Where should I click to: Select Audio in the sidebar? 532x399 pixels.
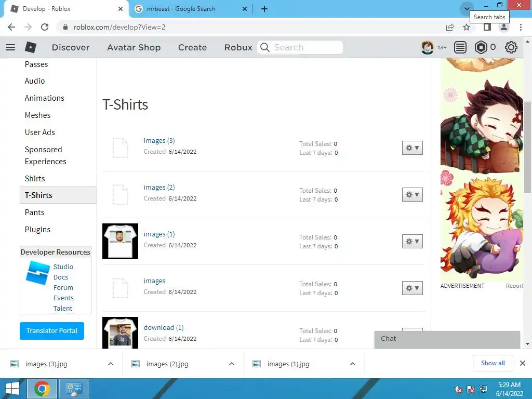(35, 81)
